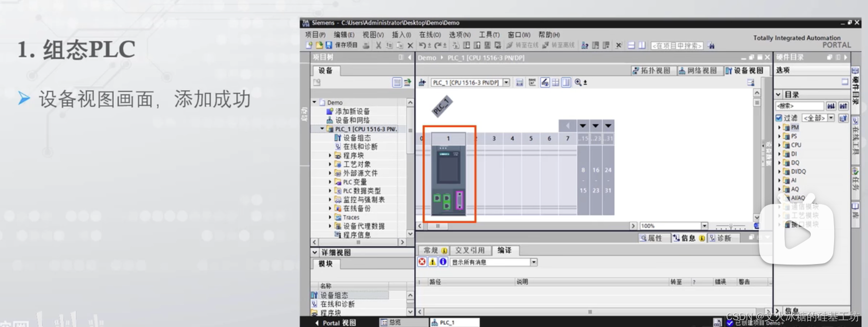The height and width of the screenshot is (327, 868).
Task: Click the search in project field
Action: (x=677, y=46)
